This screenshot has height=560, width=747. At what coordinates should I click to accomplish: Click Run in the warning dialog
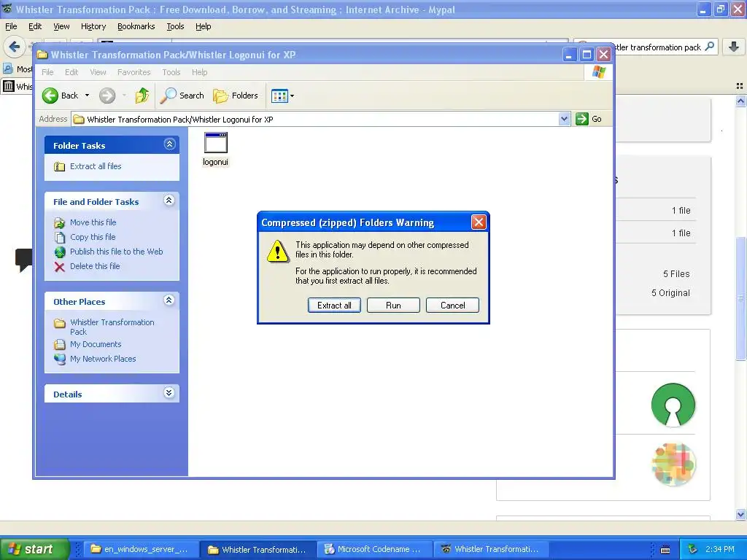click(393, 306)
